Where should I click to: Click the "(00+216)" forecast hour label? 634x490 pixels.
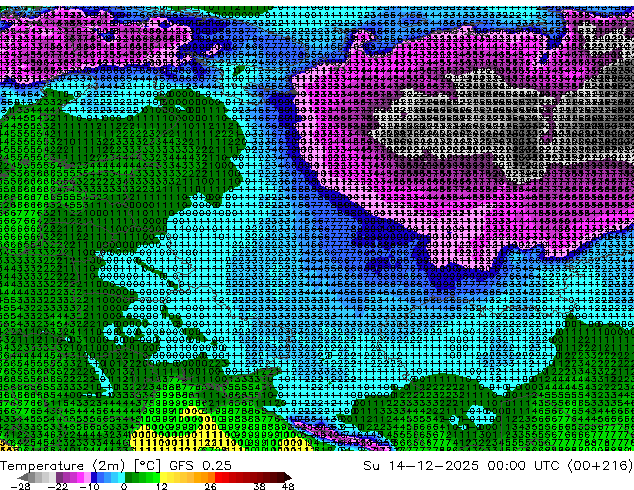coord(600,466)
